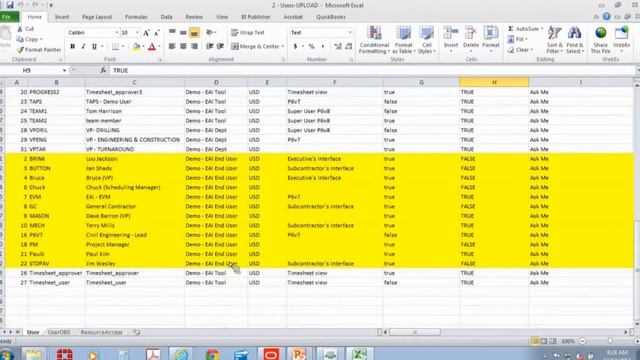640x360 pixels.
Task: Apply accounting dollar number format
Action: click(x=295, y=47)
